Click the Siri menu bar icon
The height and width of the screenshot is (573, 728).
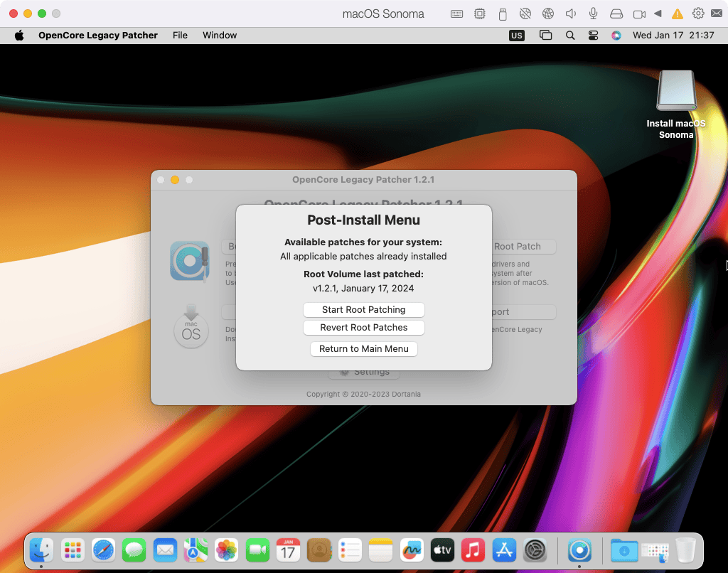[616, 35]
